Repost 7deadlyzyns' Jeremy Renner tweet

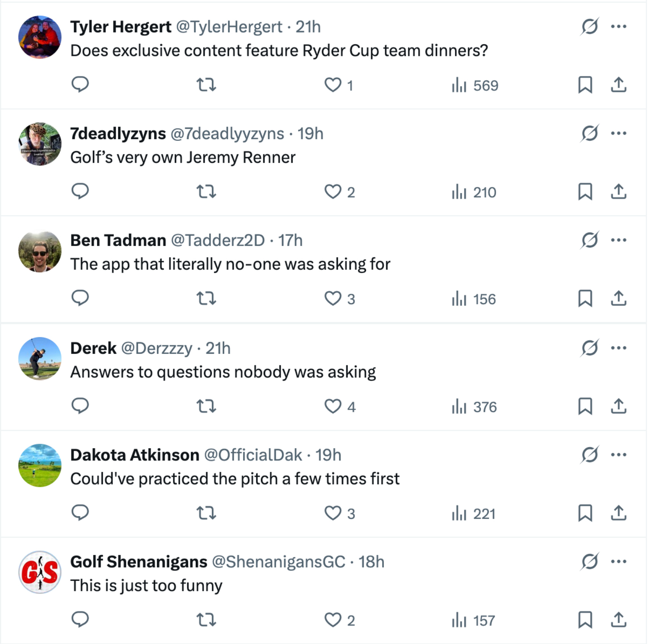206,191
